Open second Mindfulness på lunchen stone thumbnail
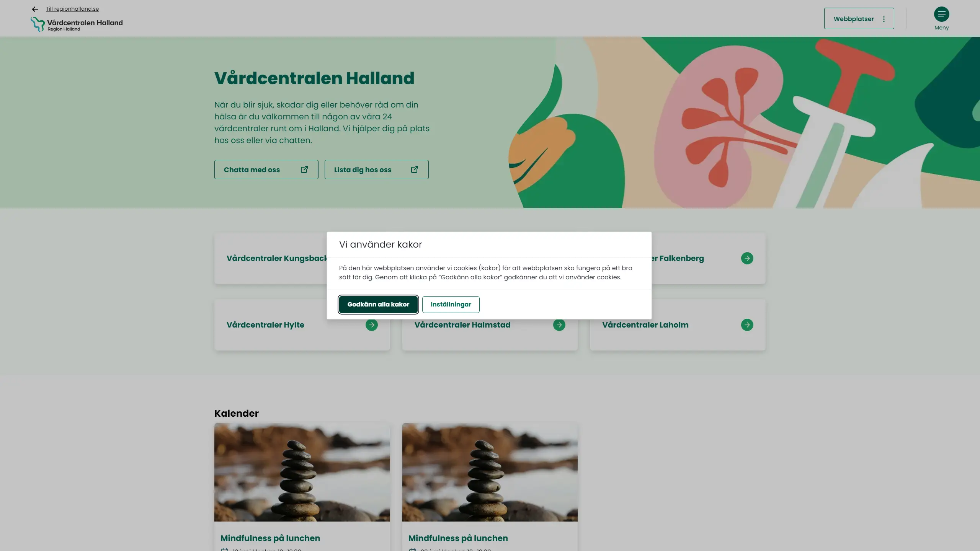980x551 pixels. 490,472
